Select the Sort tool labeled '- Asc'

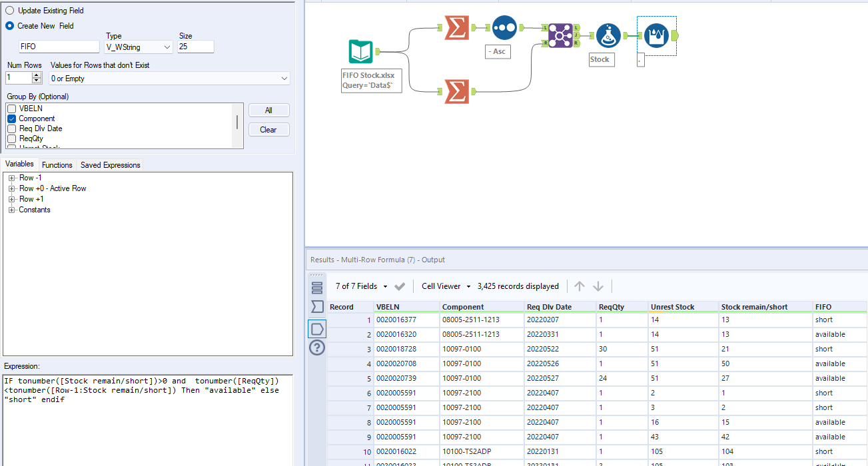pos(504,27)
